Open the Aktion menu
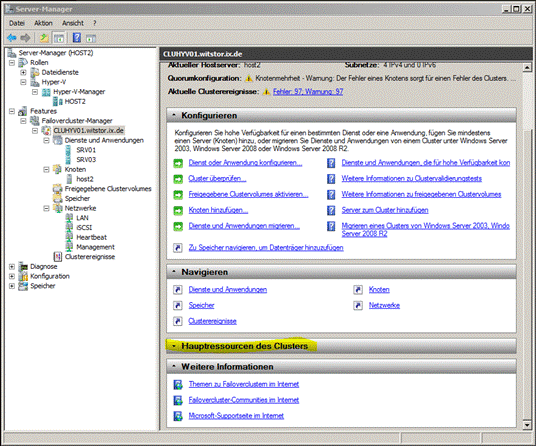The height and width of the screenshot is (446, 536). pyautogui.click(x=43, y=23)
